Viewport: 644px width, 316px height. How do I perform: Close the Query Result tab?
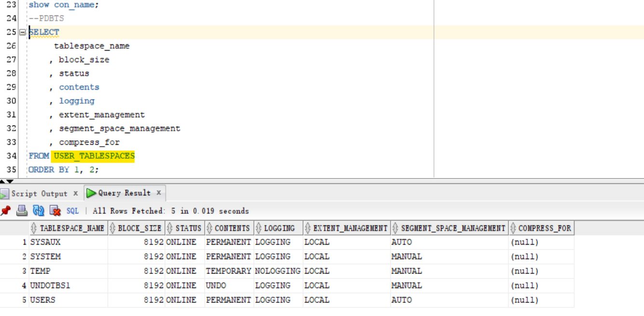pyautogui.click(x=159, y=193)
